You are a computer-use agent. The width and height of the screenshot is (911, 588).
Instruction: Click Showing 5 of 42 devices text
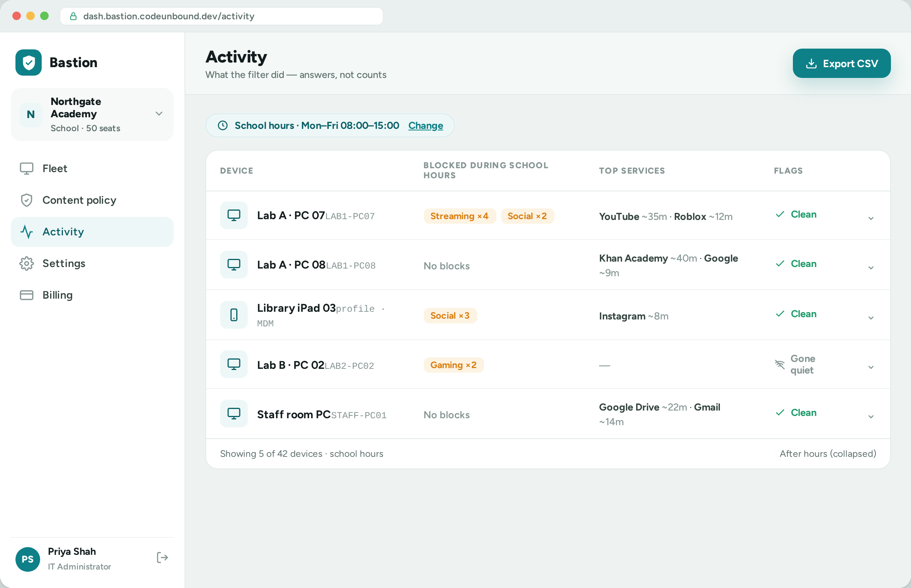pos(271,454)
